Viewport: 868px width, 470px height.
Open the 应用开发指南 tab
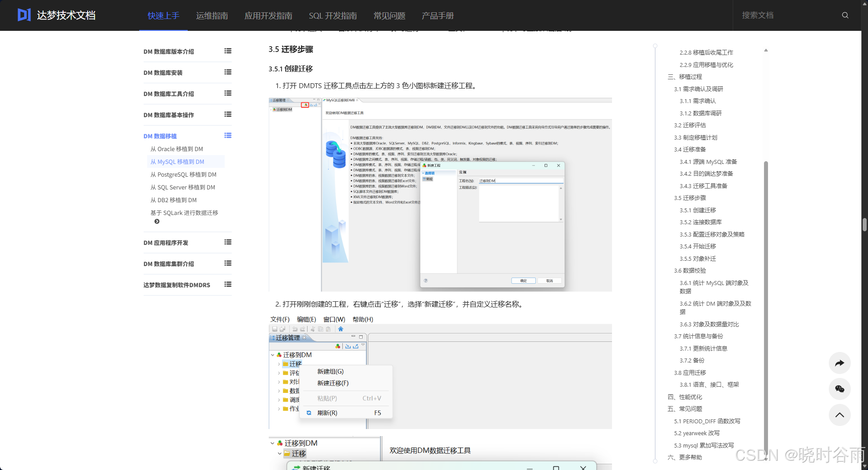click(268, 16)
